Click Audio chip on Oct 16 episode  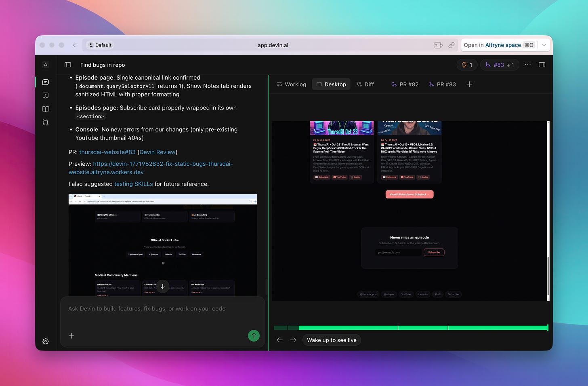423,177
